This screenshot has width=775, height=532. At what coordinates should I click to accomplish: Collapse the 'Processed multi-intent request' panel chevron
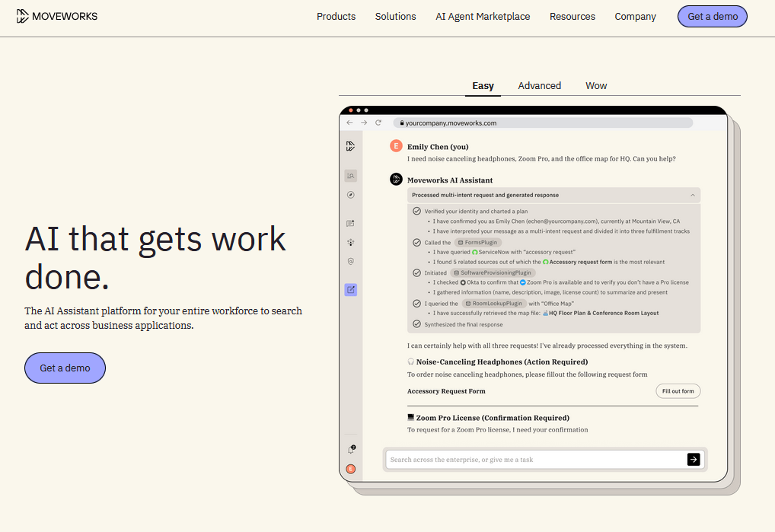tap(693, 195)
